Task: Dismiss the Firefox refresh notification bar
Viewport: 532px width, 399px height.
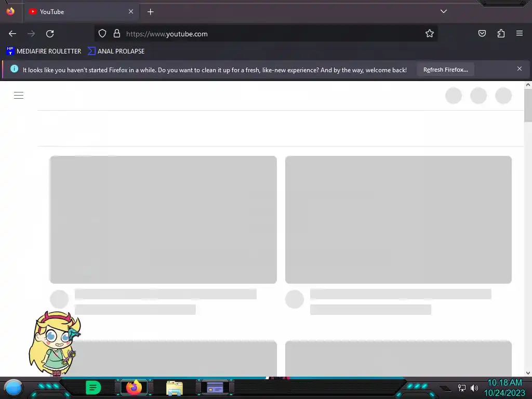Action: pos(520,69)
